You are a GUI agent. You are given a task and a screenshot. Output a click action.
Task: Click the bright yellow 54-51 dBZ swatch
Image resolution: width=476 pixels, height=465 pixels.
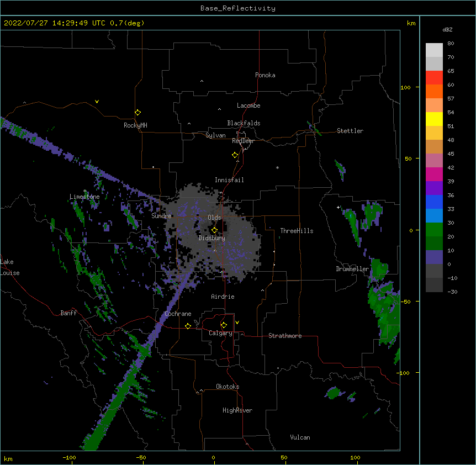pos(434,119)
